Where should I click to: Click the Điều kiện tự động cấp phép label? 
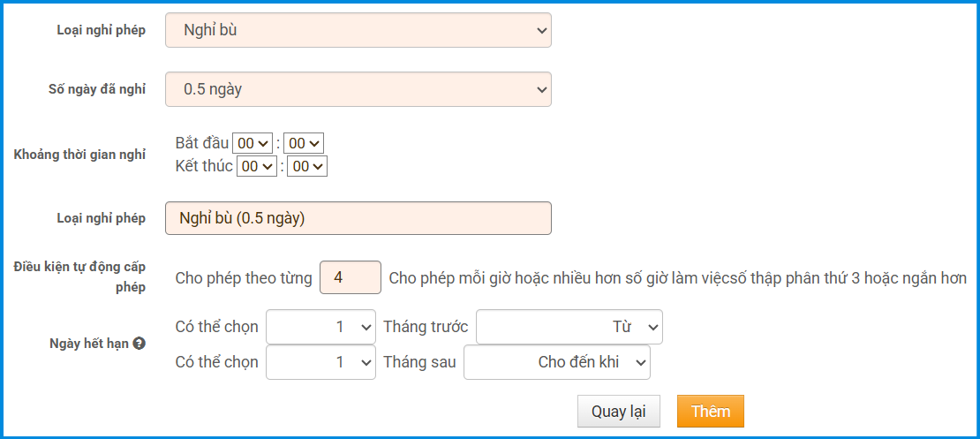tap(79, 276)
